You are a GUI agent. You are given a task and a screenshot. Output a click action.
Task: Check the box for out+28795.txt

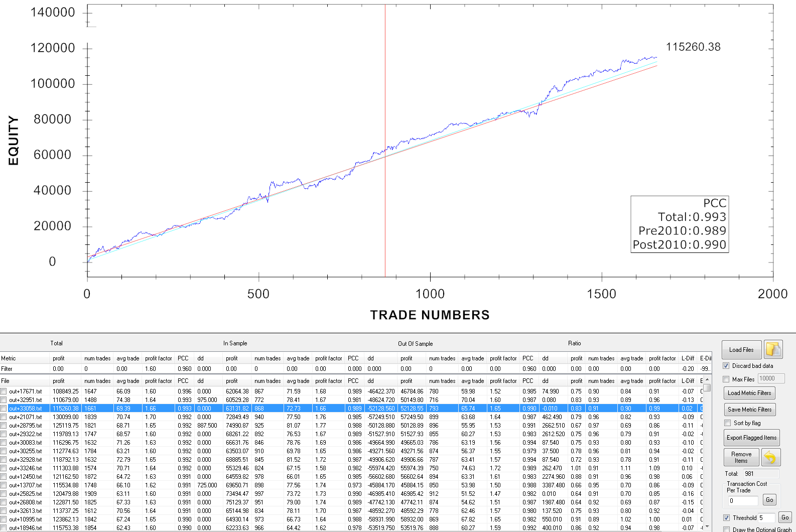click(4, 426)
